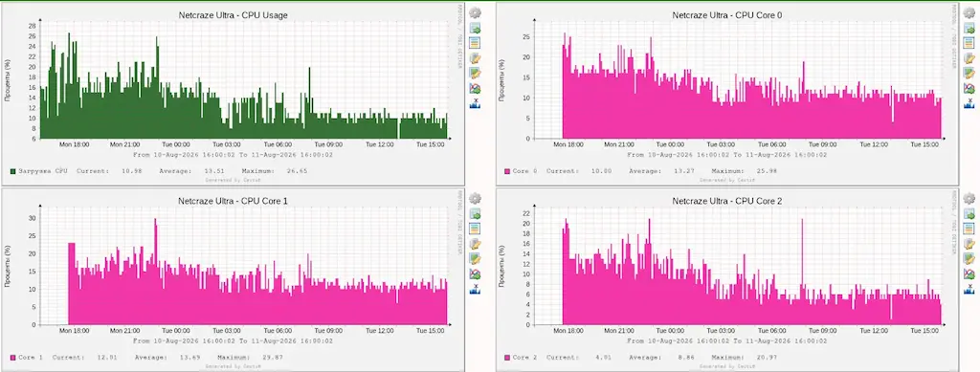Open list properties icon beside CPU Core 2 graph

(969, 230)
